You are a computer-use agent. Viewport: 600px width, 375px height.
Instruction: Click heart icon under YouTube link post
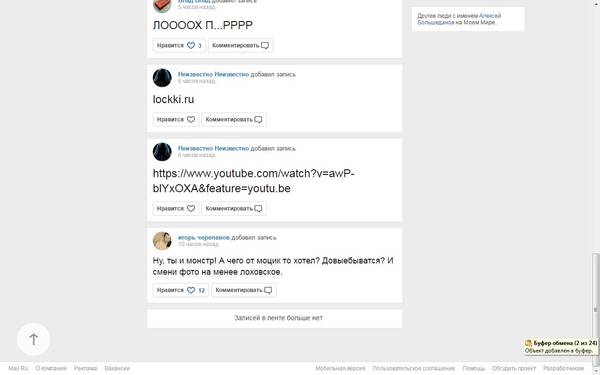(x=191, y=209)
